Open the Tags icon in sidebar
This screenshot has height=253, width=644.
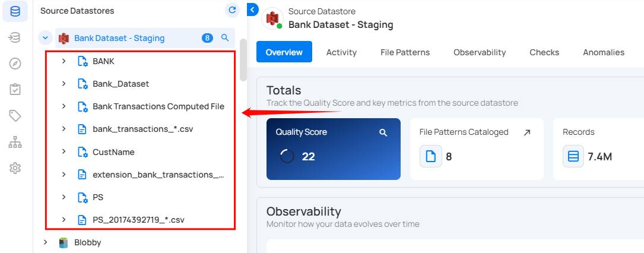15,116
